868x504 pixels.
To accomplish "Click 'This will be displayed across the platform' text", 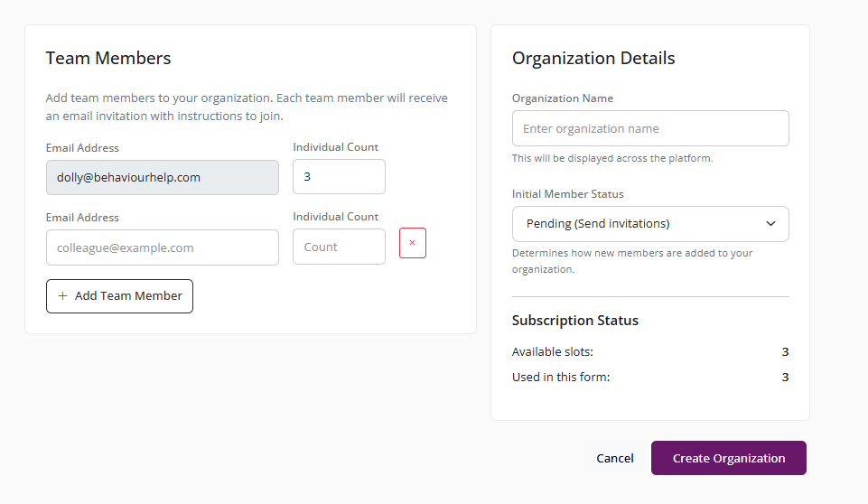I will (x=612, y=158).
